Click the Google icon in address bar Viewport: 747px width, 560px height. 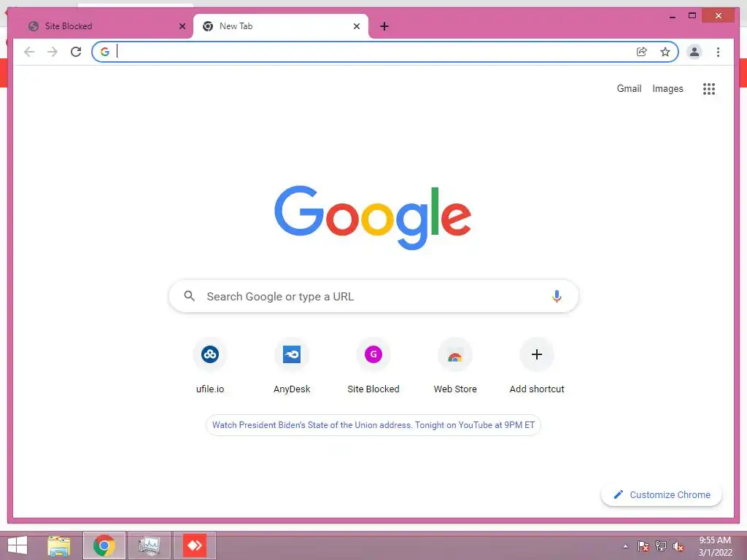(x=105, y=52)
